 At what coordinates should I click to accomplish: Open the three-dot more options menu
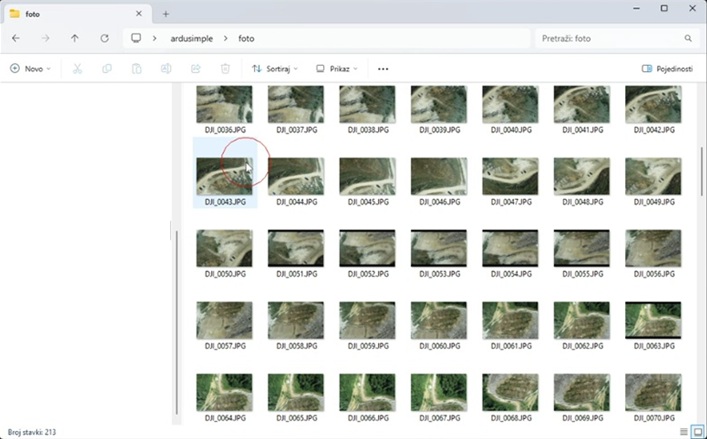[x=383, y=69]
